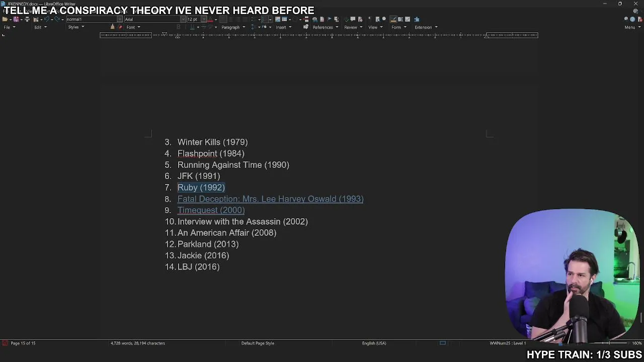Expand the Font tab menu
This screenshot has width=644, height=362.
(x=133, y=27)
